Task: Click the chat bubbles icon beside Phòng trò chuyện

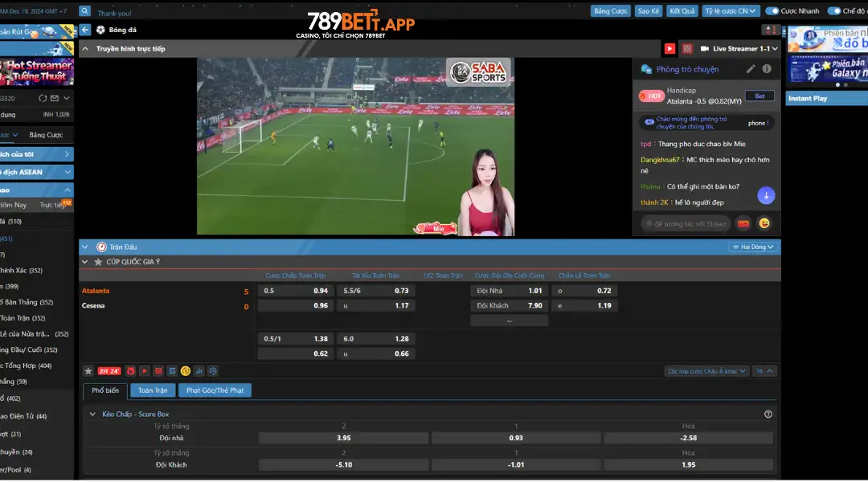Action: pyautogui.click(x=646, y=69)
